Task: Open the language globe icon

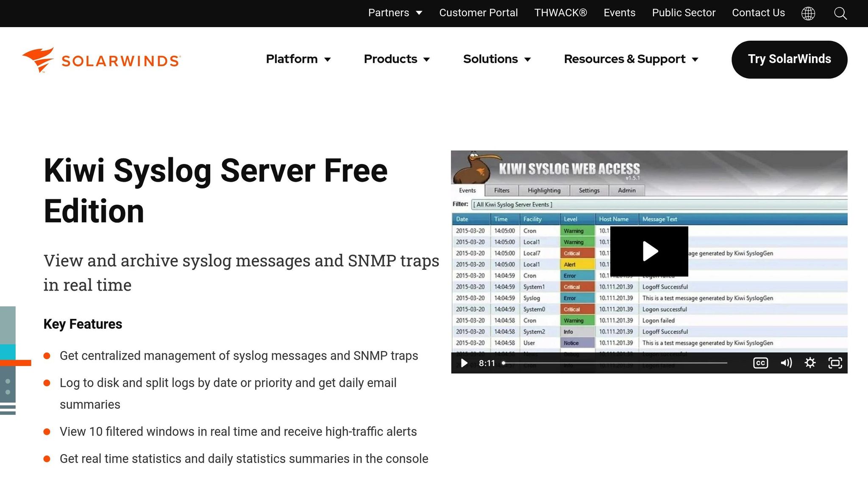Action: pos(809,13)
